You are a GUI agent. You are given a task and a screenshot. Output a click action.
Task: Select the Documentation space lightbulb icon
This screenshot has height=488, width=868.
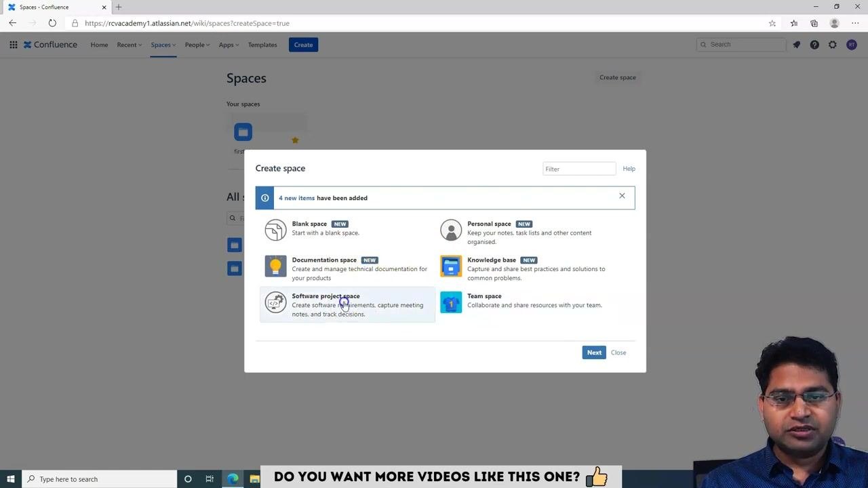pyautogui.click(x=275, y=266)
